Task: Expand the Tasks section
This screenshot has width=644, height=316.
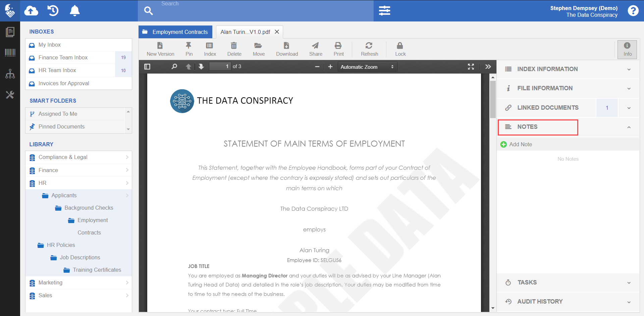Action: point(568,282)
